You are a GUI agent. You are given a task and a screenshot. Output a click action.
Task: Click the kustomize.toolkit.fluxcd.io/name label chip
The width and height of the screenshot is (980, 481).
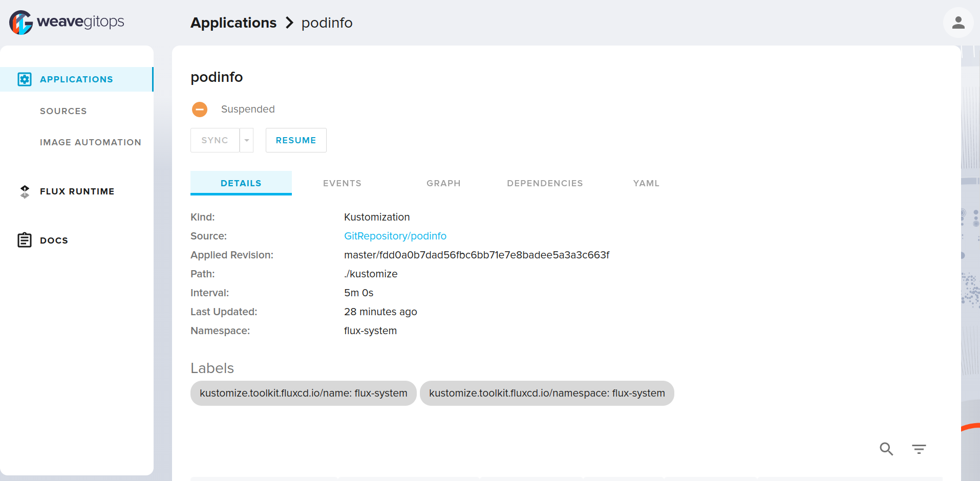click(304, 393)
